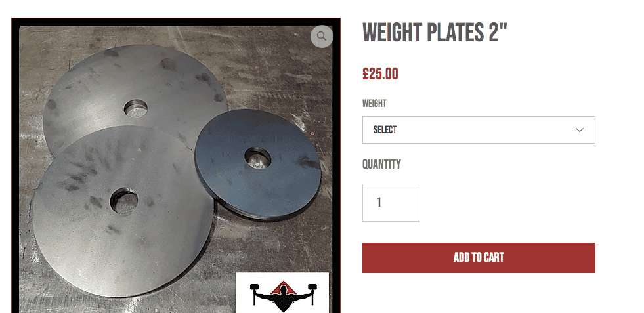The height and width of the screenshot is (313, 644).
Task: Click the center hole of top plate
Action: pos(136,108)
